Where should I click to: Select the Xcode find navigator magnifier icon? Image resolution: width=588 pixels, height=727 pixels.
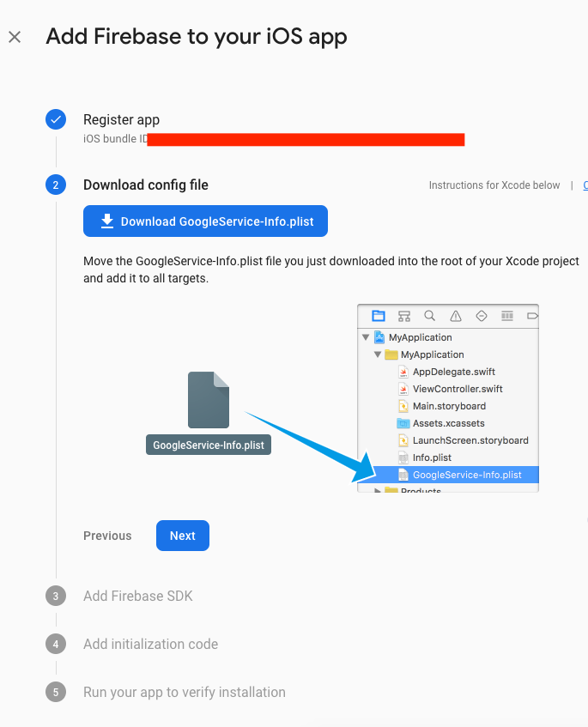(x=430, y=316)
